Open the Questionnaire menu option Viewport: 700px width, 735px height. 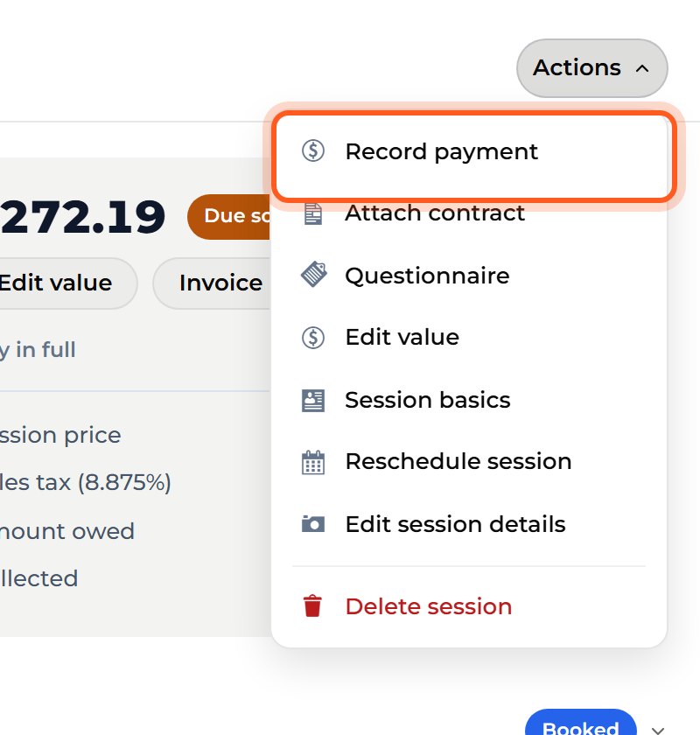[x=469, y=275]
